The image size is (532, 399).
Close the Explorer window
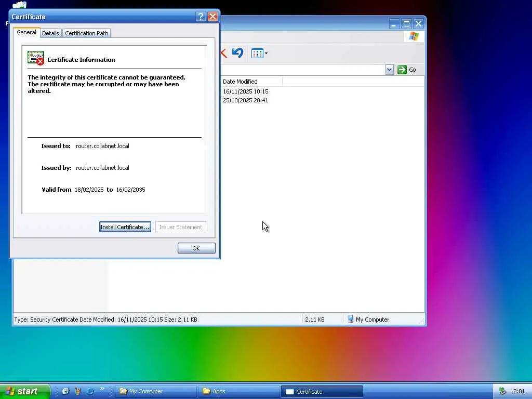click(418, 24)
